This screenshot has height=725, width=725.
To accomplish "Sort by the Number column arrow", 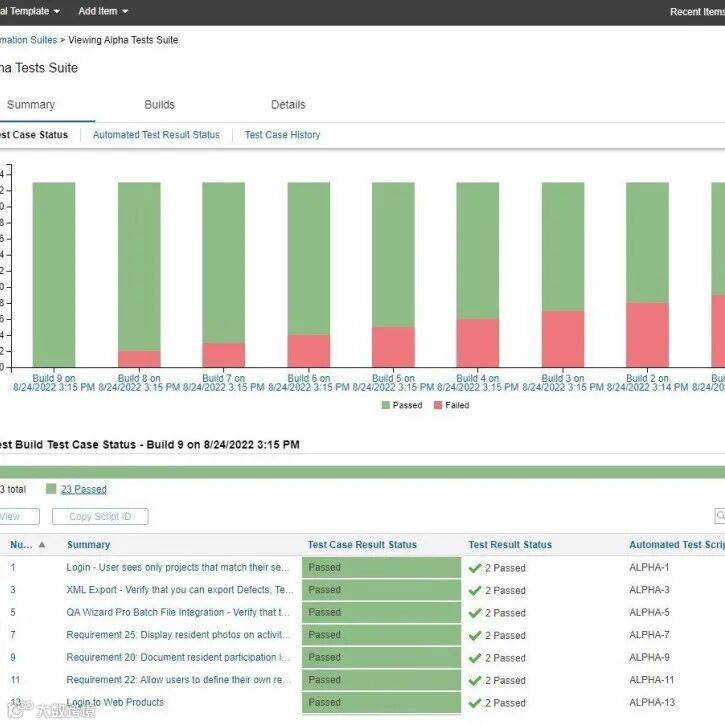I will (x=42, y=545).
